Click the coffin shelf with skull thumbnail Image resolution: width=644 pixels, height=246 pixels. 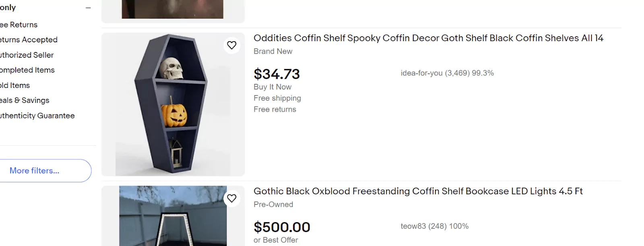173,104
